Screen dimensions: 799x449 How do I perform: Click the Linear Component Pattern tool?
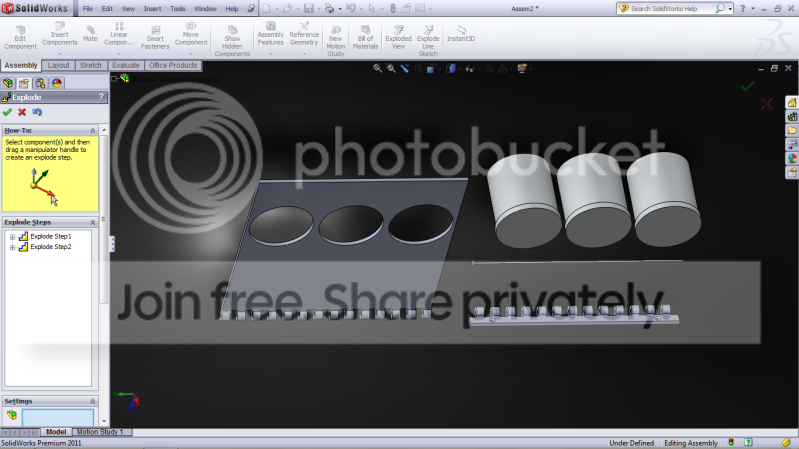119,34
